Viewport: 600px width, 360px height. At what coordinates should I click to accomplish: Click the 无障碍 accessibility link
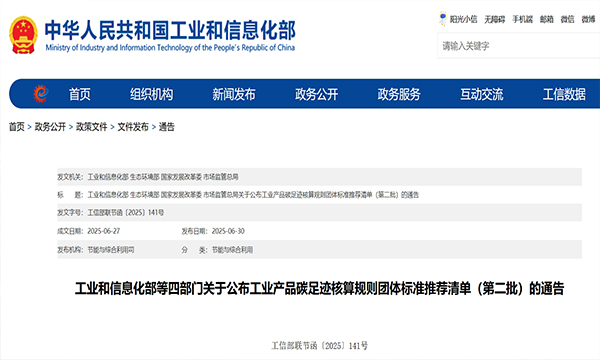(495, 19)
